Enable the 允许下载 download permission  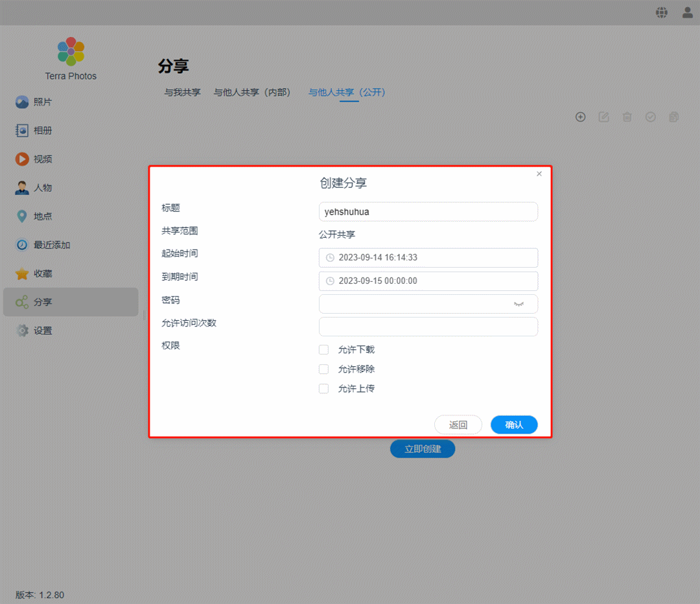[x=323, y=349]
